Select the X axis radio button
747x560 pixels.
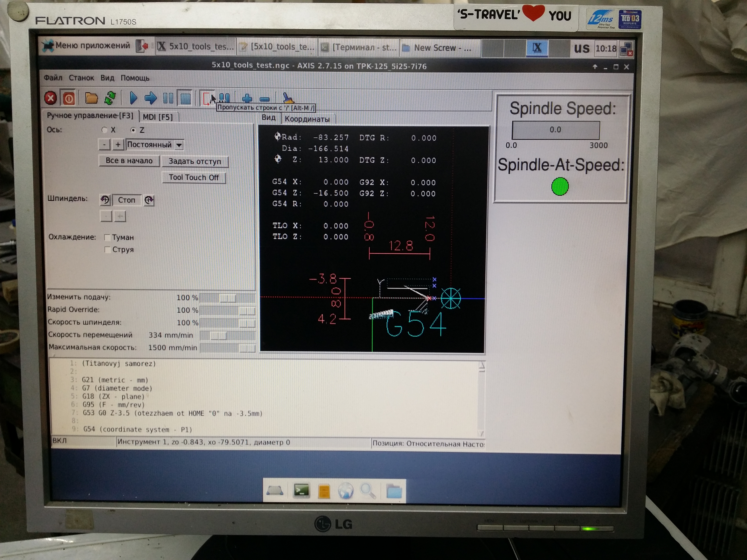click(104, 130)
